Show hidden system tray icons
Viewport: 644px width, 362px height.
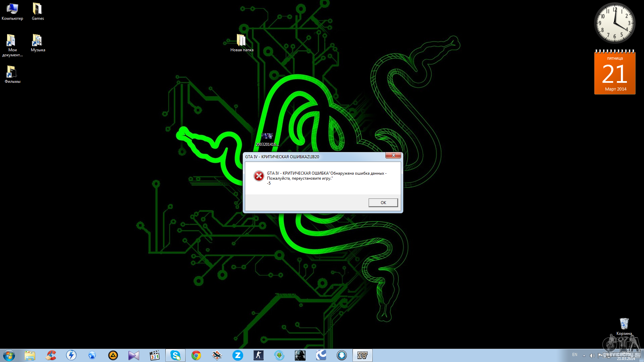point(584,356)
